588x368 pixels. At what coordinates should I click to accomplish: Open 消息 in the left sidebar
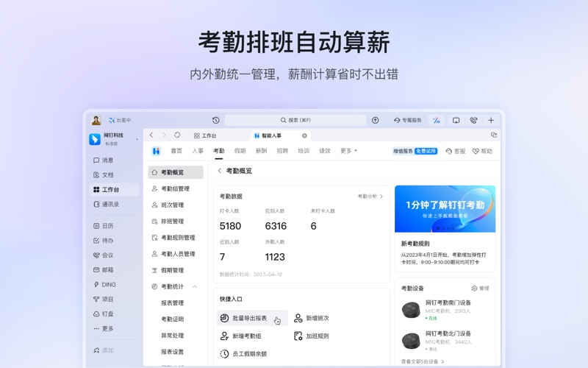click(114, 160)
